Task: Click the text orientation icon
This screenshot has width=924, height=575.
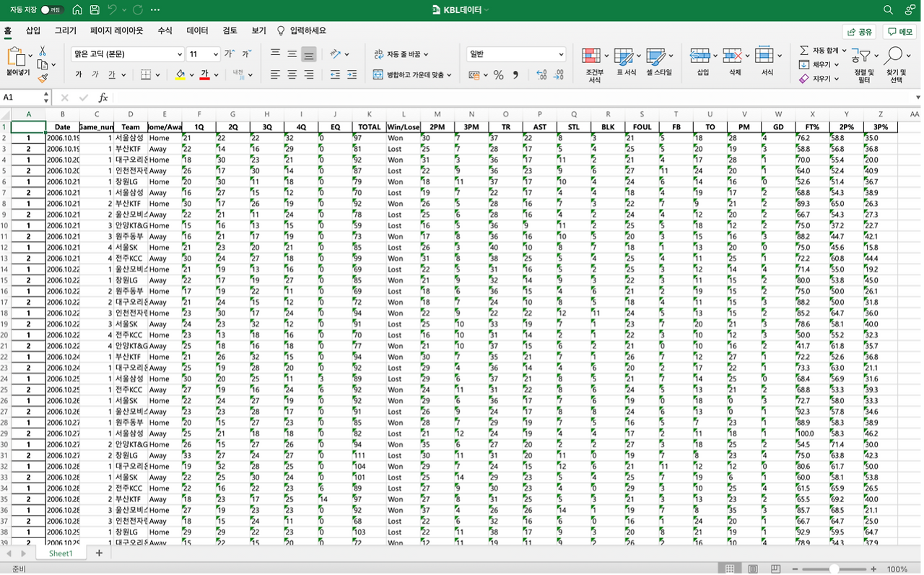Action: [336, 54]
